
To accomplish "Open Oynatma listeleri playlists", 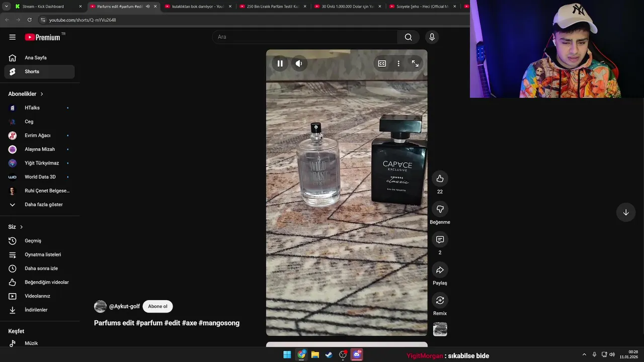I will [39, 254].
